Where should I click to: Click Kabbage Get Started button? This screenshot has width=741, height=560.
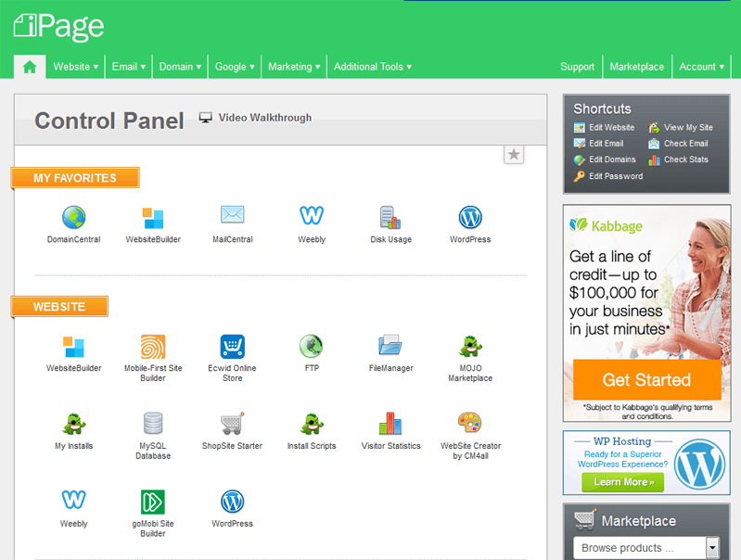pos(646,380)
